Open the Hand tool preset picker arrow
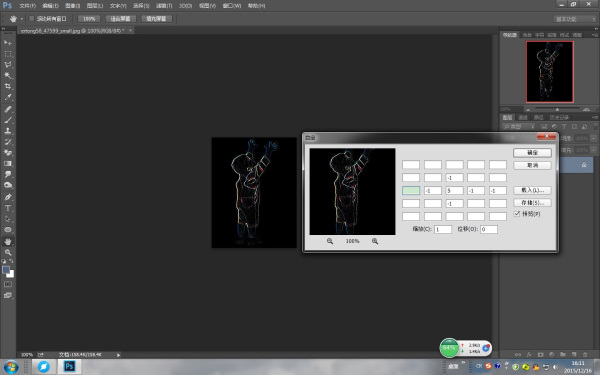The image size is (600, 375). 22,19
